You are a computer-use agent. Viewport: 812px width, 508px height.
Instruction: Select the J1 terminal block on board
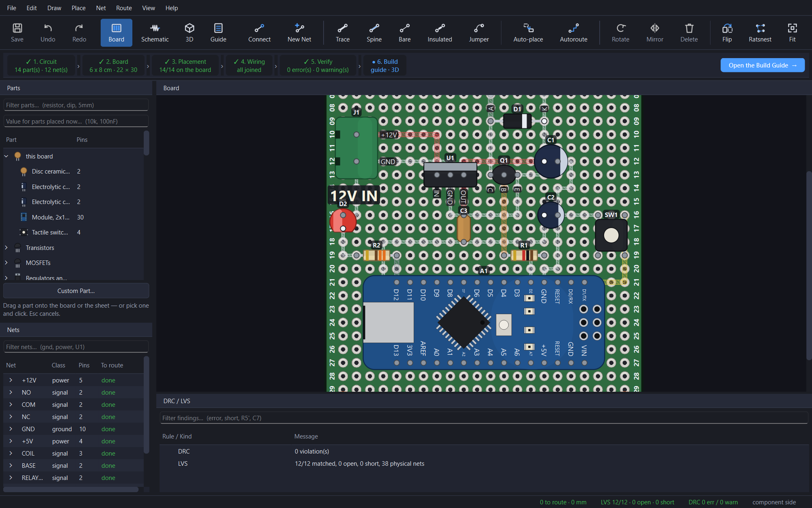[x=356, y=148]
